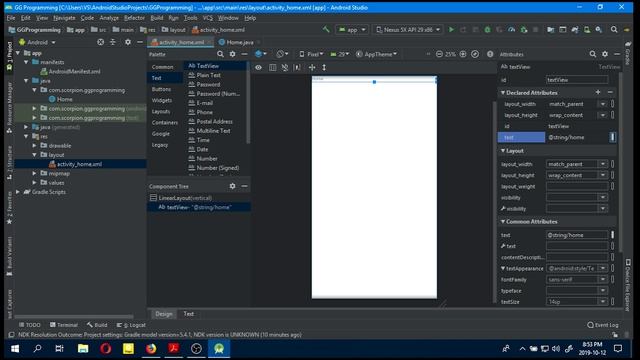
Task: Search the Palette with magnifier icon
Action: coord(220,54)
